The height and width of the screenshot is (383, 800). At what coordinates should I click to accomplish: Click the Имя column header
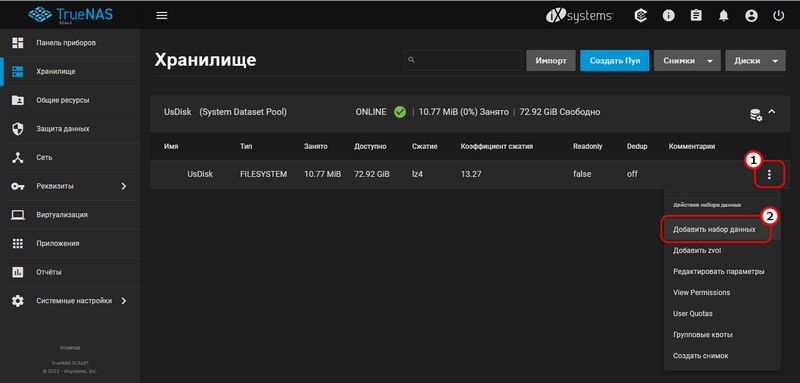(x=171, y=146)
